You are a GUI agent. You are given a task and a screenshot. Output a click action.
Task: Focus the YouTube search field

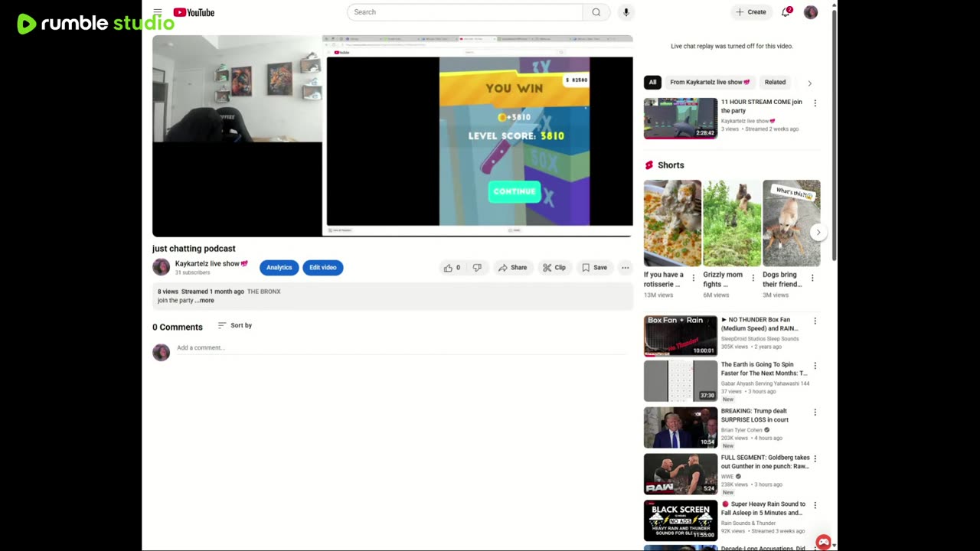(465, 12)
